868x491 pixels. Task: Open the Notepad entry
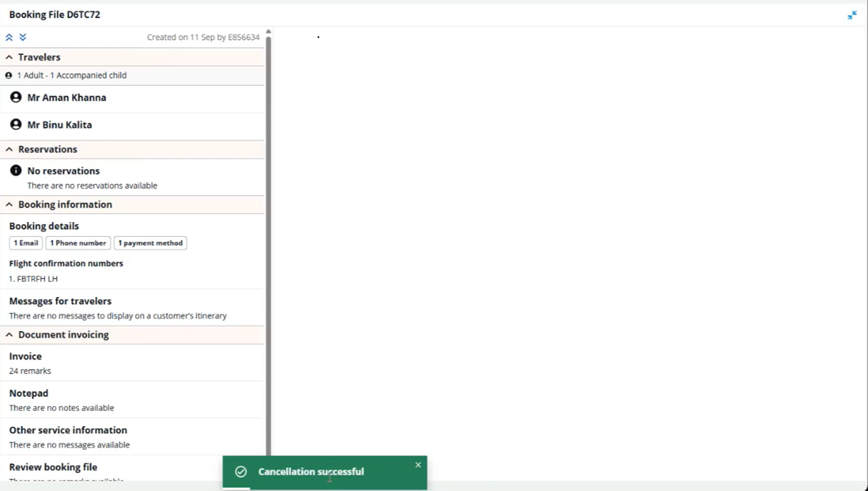pyautogui.click(x=29, y=393)
